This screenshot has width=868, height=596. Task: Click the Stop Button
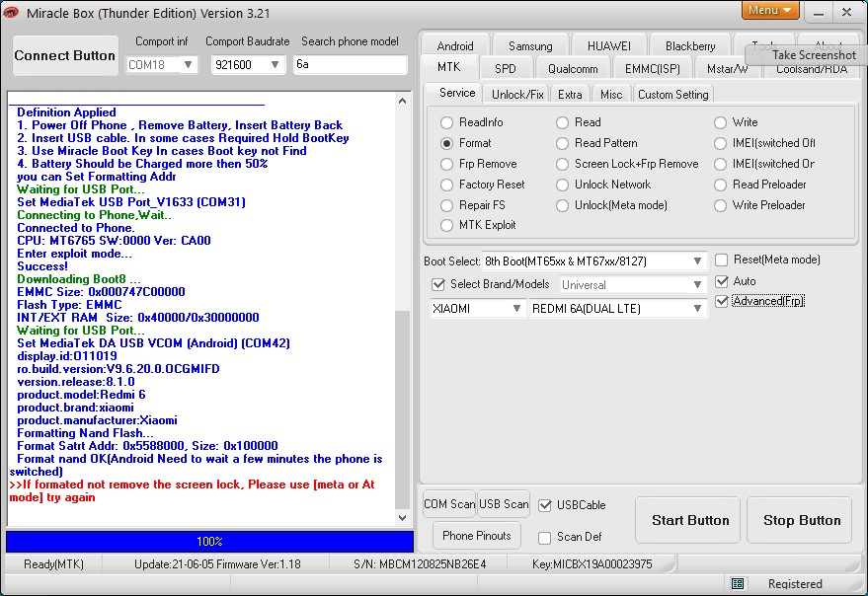(x=801, y=520)
